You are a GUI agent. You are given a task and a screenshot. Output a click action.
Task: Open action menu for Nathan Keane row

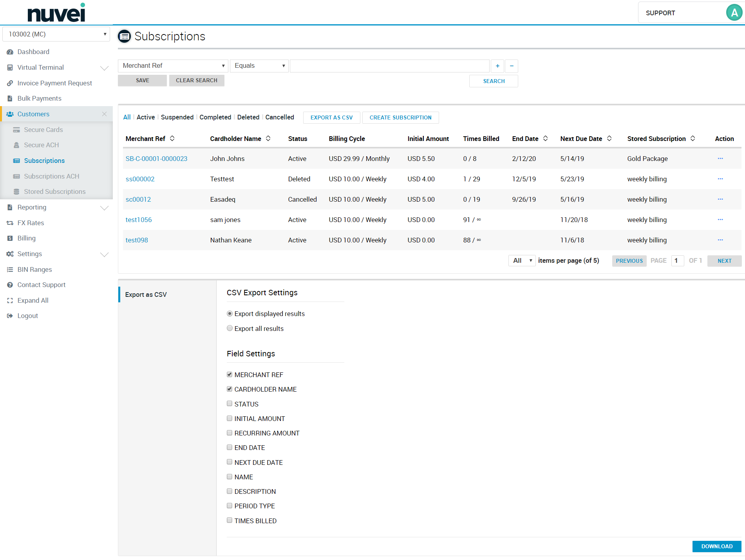tap(720, 240)
